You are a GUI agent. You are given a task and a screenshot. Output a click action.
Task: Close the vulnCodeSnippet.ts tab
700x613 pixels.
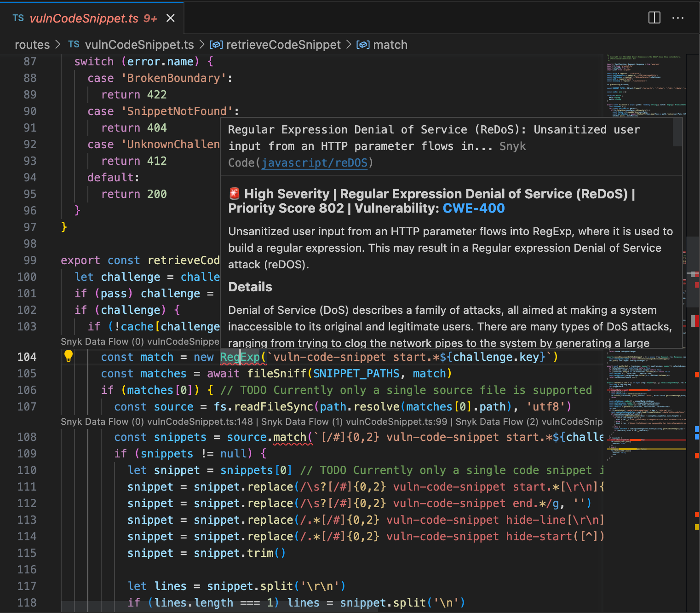pyautogui.click(x=170, y=18)
